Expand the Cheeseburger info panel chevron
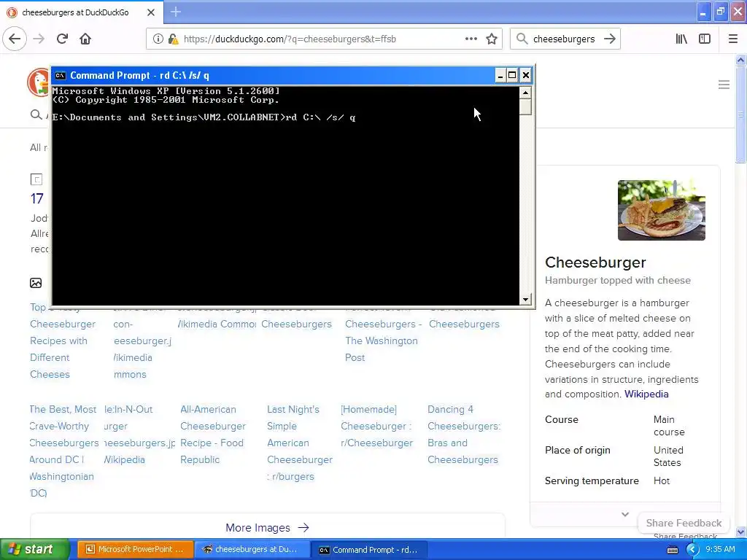Screen dimensions: 747x560 625,514
